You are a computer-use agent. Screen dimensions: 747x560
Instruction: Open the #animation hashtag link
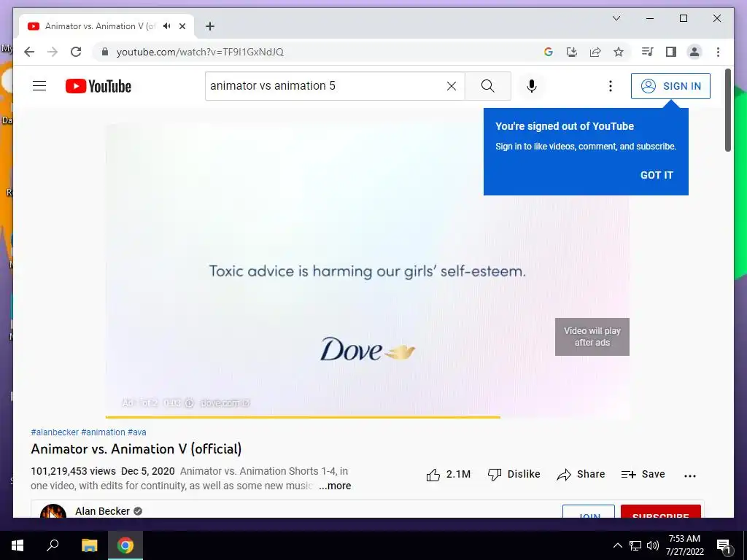click(103, 432)
